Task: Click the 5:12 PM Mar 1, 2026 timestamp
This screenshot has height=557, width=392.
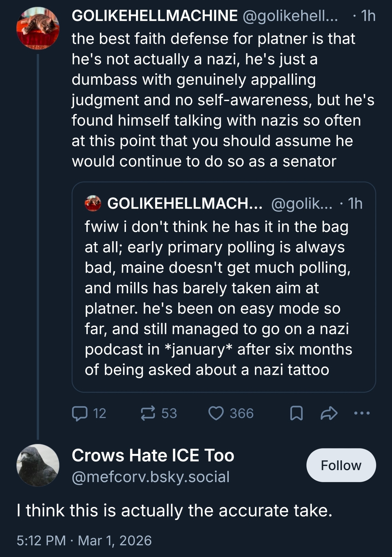Action: coord(84,541)
